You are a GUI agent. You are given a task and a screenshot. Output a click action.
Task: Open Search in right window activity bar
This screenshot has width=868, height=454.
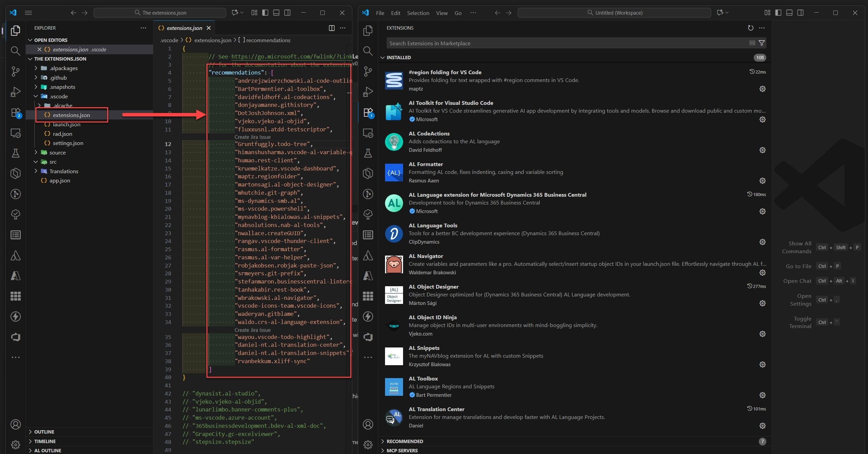pyautogui.click(x=368, y=51)
